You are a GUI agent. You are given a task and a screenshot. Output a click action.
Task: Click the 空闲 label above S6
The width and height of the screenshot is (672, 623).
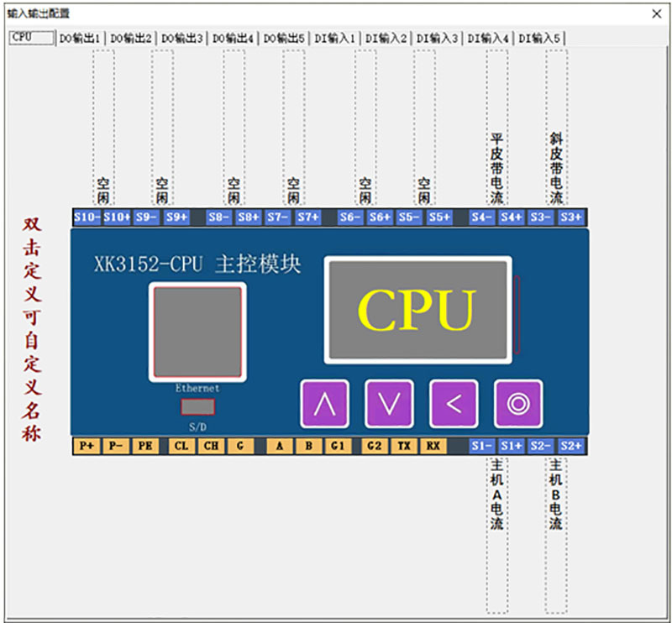(365, 191)
